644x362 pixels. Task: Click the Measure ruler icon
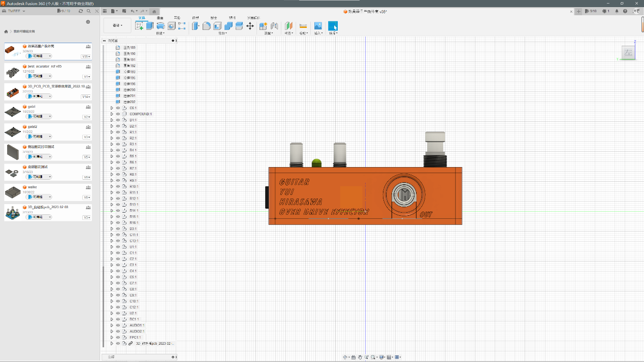(303, 26)
